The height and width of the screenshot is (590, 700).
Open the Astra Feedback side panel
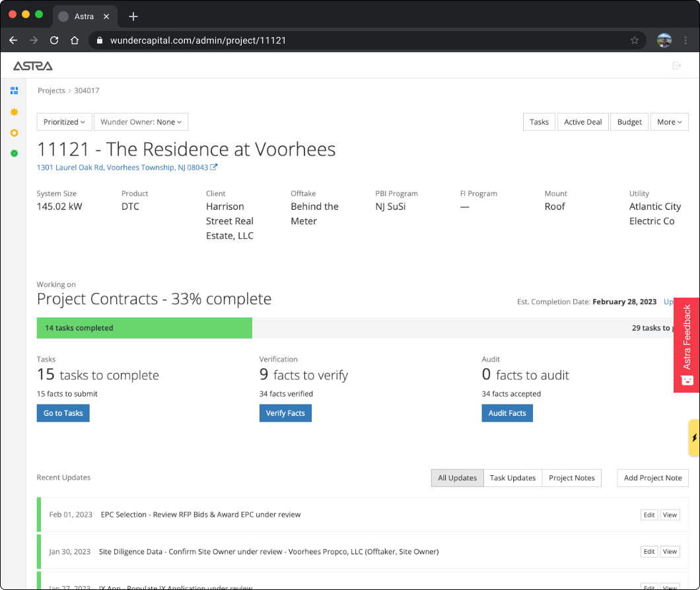pos(687,344)
